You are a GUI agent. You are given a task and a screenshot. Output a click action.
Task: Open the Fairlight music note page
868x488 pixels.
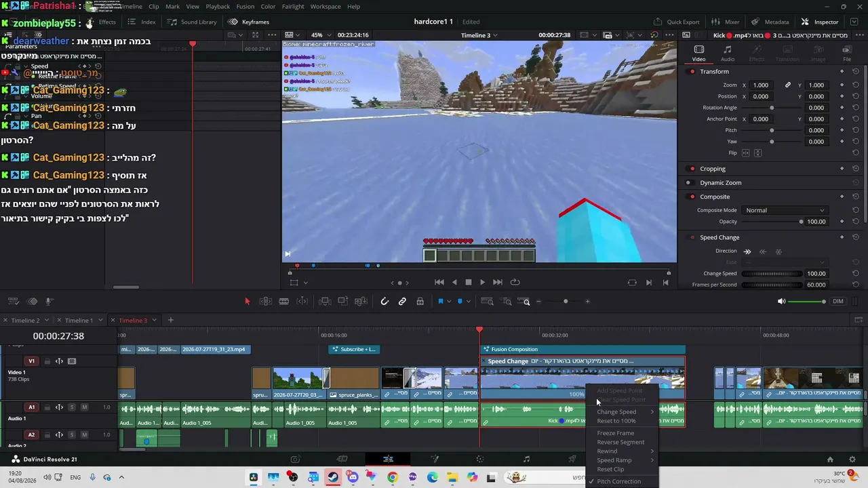click(526, 459)
